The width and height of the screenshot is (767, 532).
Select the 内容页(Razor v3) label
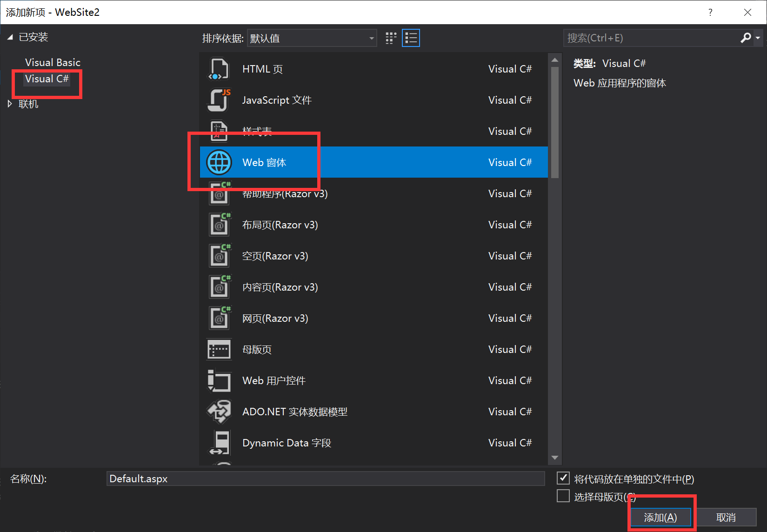280,287
